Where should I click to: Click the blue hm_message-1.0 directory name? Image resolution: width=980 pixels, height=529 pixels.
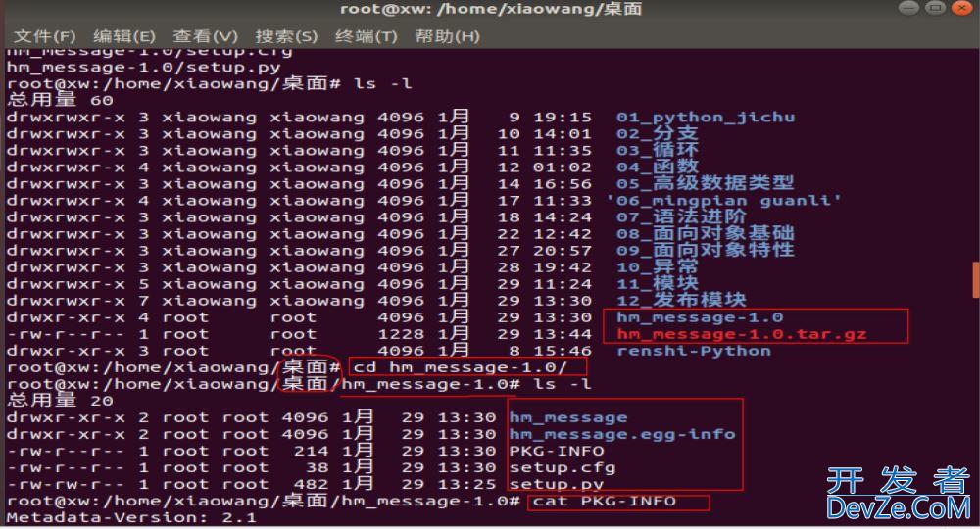[x=700, y=317]
